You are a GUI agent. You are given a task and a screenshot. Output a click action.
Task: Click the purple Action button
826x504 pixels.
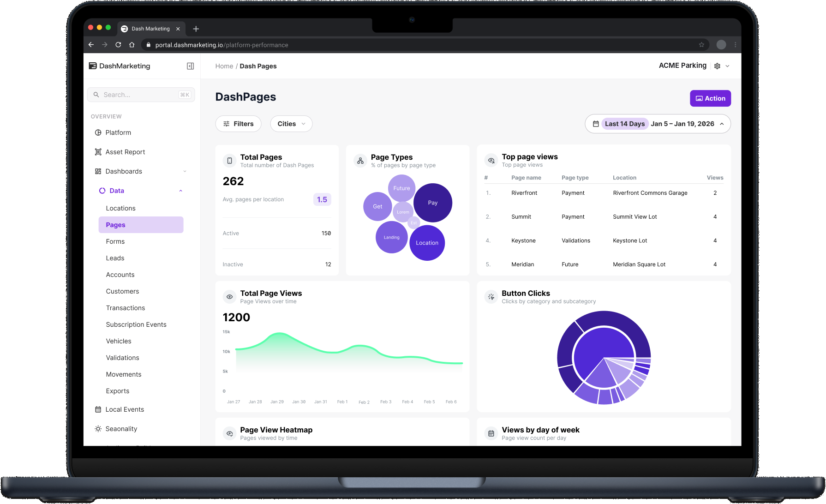[x=710, y=98]
